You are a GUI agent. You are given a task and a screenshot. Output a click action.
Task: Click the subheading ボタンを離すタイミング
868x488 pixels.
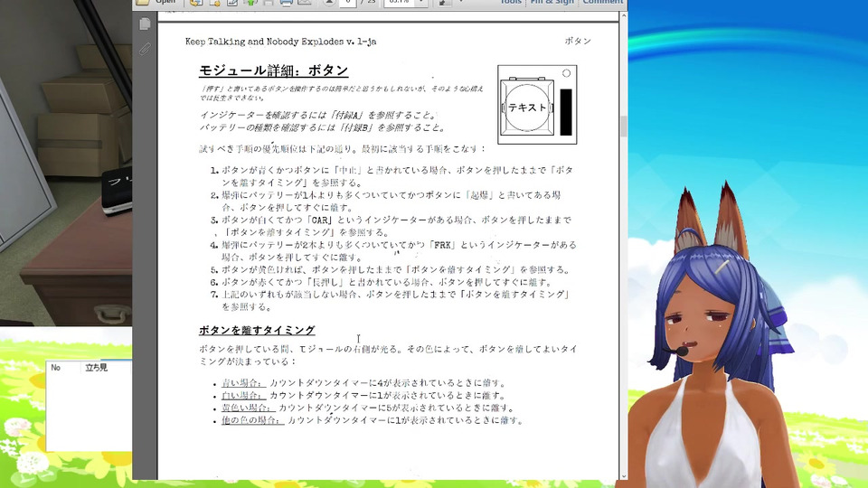(257, 331)
